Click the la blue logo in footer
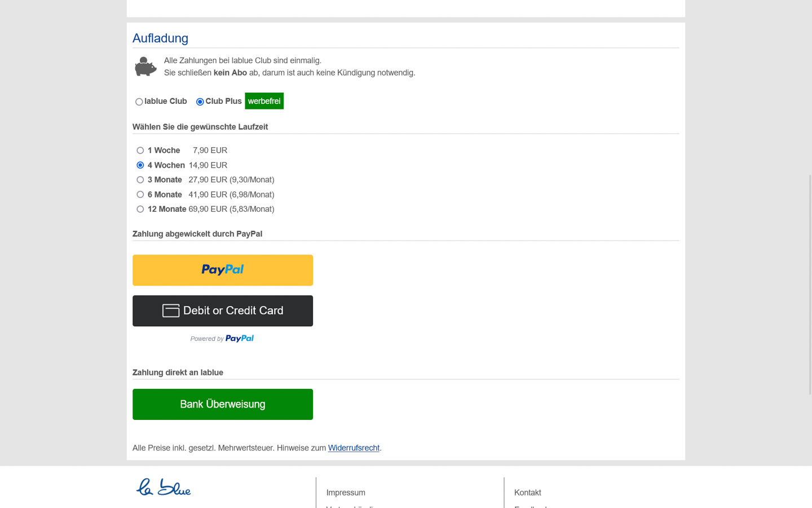The height and width of the screenshot is (508, 812). [x=164, y=487]
